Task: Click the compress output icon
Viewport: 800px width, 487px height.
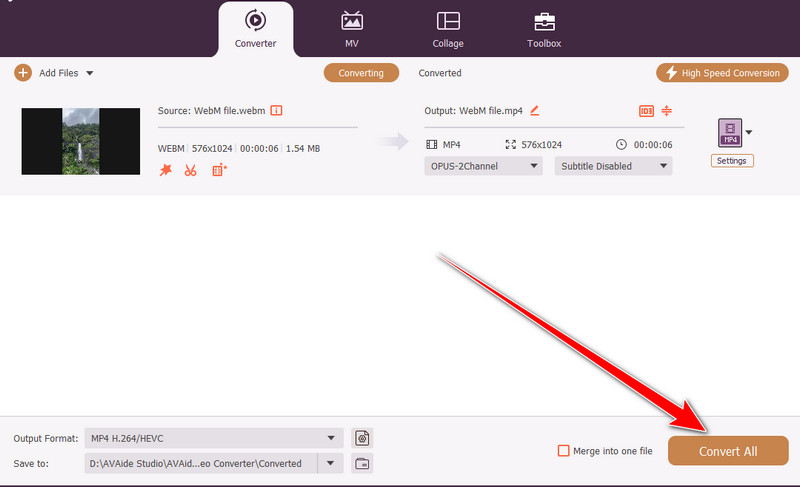Action: tap(667, 110)
